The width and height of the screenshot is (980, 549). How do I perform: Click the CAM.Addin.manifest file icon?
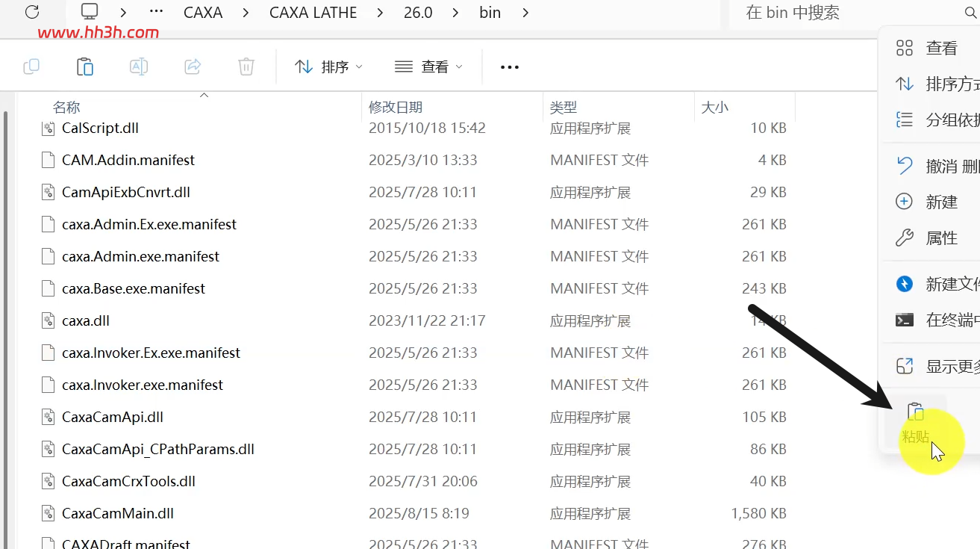pyautogui.click(x=49, y=160)
